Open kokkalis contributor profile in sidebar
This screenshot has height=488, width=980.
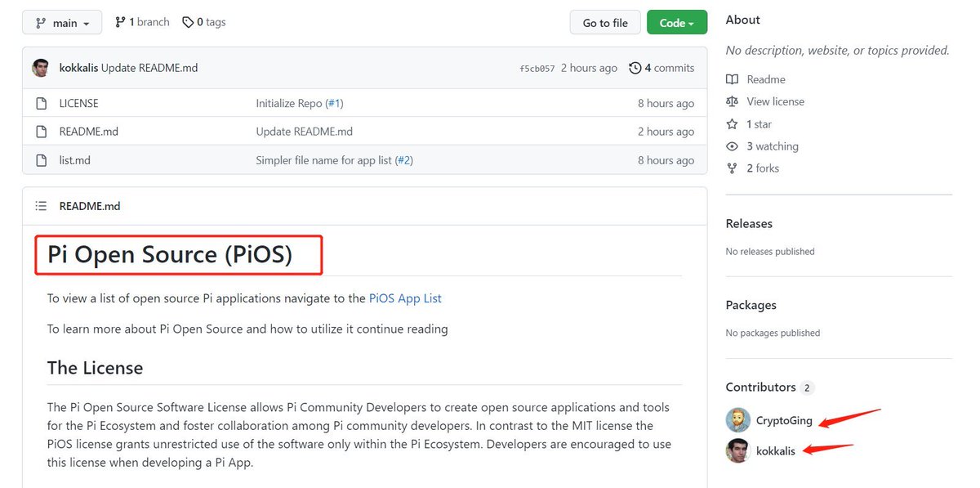[x=775, y=451]
